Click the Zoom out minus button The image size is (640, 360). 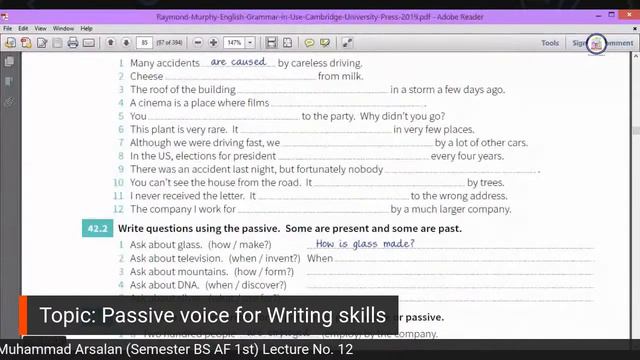coord(198,42)
